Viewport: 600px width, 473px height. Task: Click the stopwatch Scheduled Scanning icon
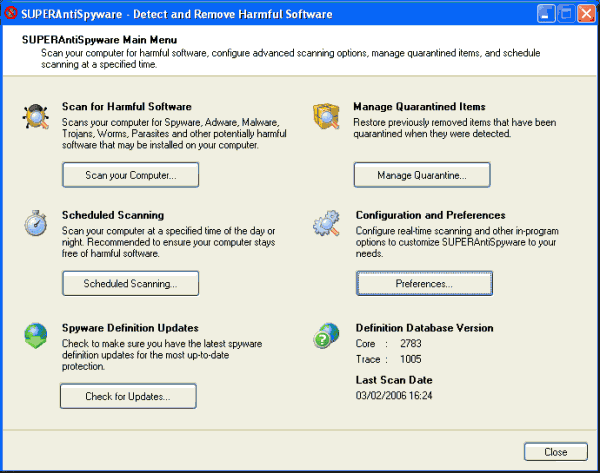(36, 223)
